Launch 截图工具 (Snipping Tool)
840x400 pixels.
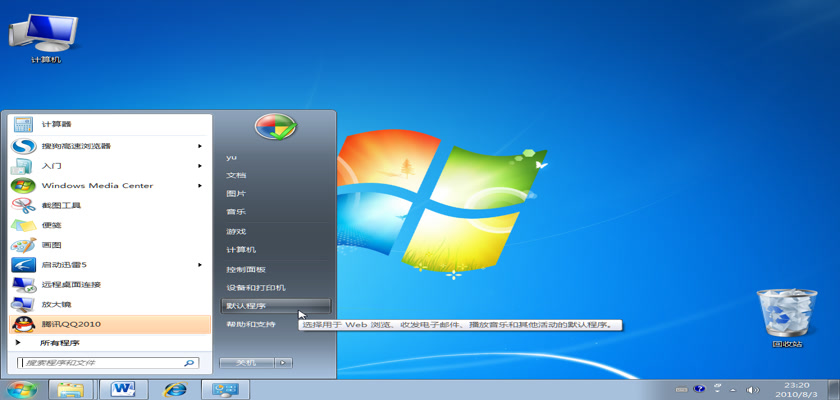coord(60,205)
